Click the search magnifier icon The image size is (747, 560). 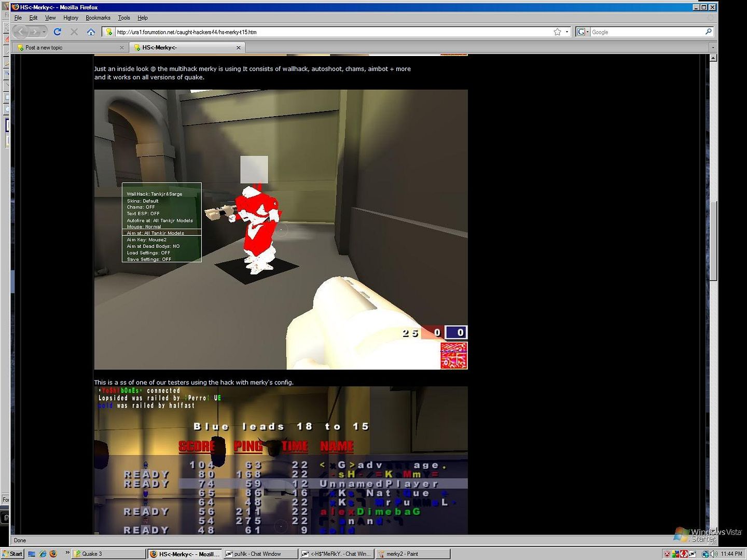pyautogui.click(x=709, y=32)
